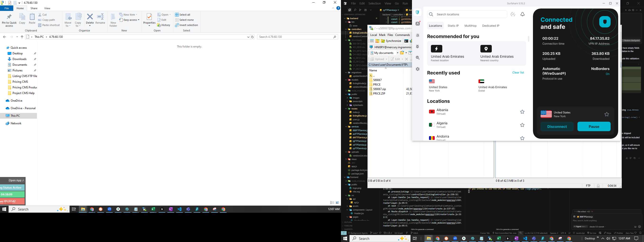Click the Explorer up-one-level arrow
Image resolution: width=644 pixels, height=242 pixels.
(22, 37)
